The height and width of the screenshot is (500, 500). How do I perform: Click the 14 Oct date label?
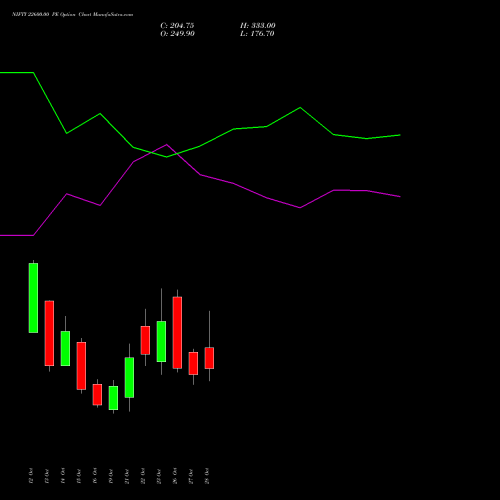coord(63,476)
